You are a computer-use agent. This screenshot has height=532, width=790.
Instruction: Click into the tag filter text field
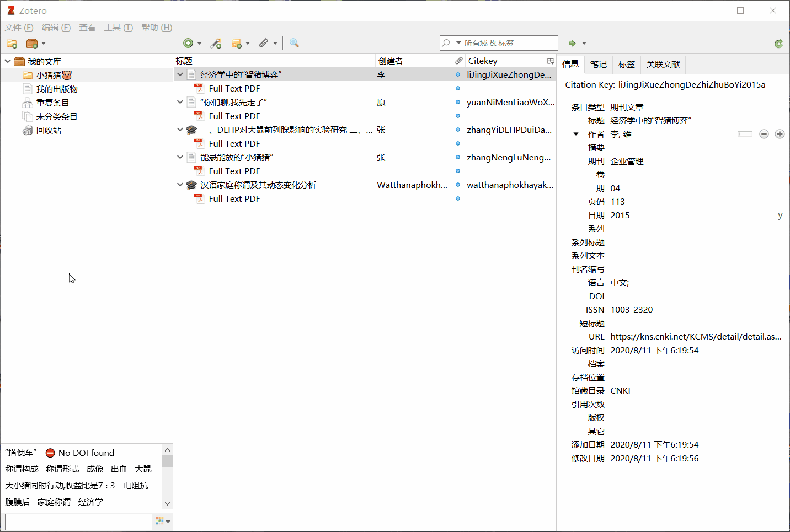78,522
